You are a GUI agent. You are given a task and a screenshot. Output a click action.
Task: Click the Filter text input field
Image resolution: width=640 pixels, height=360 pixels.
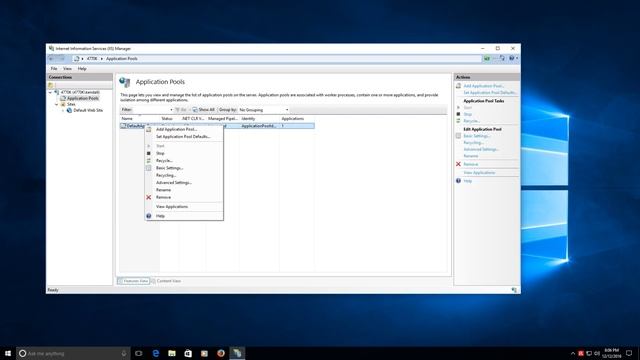(150, 110)
